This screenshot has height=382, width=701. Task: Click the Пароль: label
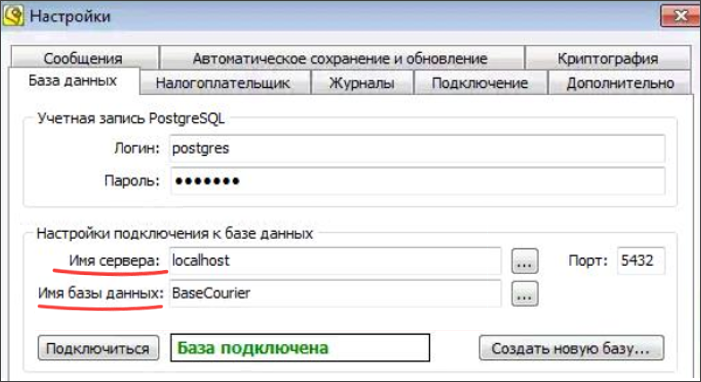point(132,181)
